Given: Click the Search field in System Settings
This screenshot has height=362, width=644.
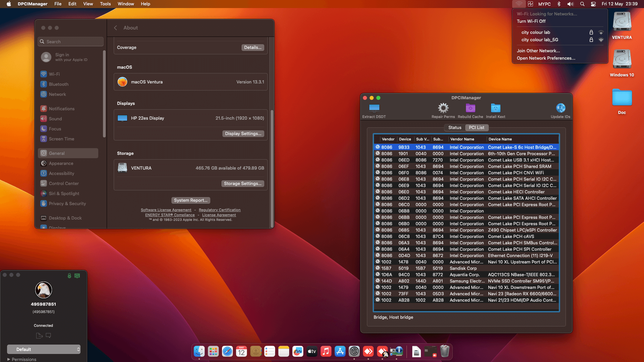Looking at the screenshot, I should (70, 42).
